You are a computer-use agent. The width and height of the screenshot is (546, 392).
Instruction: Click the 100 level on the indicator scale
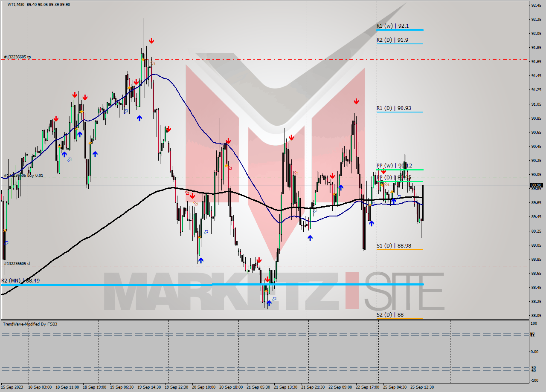[534, 324]
